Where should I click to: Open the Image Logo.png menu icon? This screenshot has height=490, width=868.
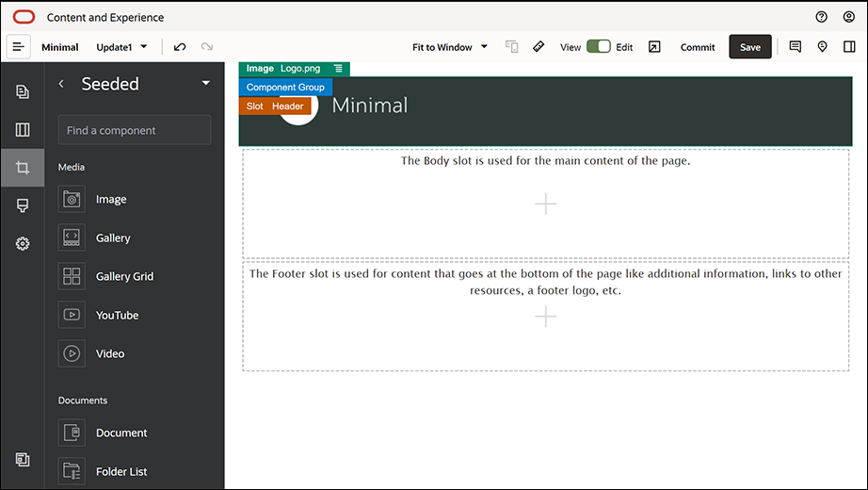tap(338, 68)
